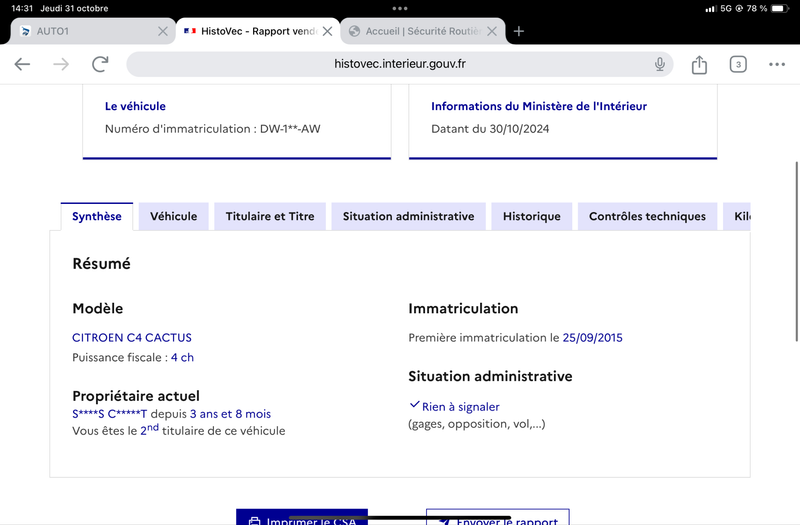Click the (gages, opposition, vol,...) note
Image resolution: width=800 pixels, height=525 pixels.
(477, 424)
